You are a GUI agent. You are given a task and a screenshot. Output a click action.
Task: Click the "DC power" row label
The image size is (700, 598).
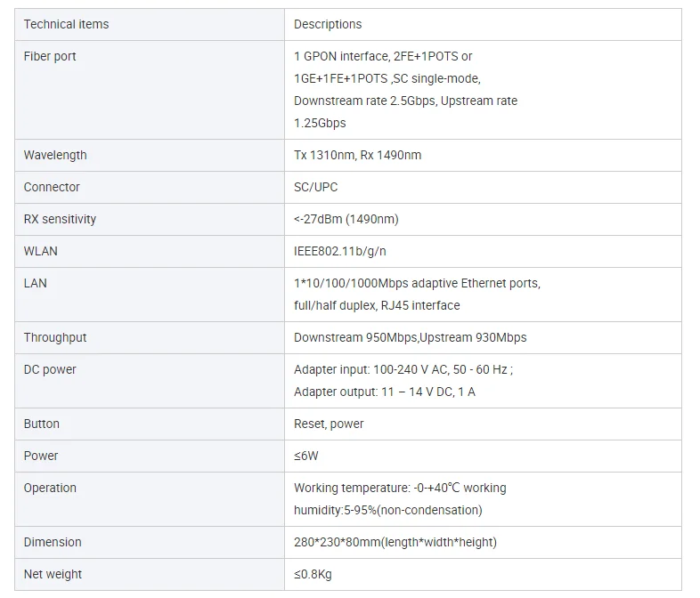pos(50,369)
